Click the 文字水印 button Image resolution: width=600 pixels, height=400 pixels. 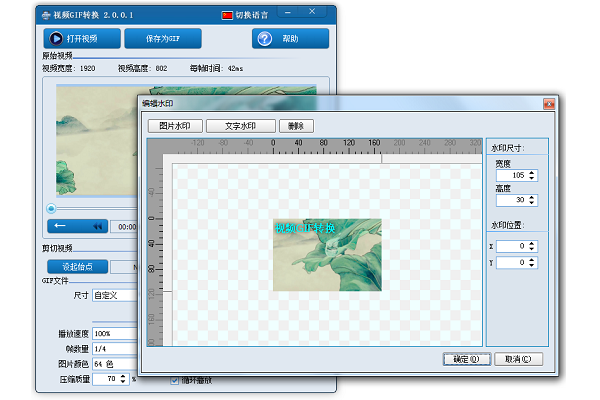coord(239,126)
